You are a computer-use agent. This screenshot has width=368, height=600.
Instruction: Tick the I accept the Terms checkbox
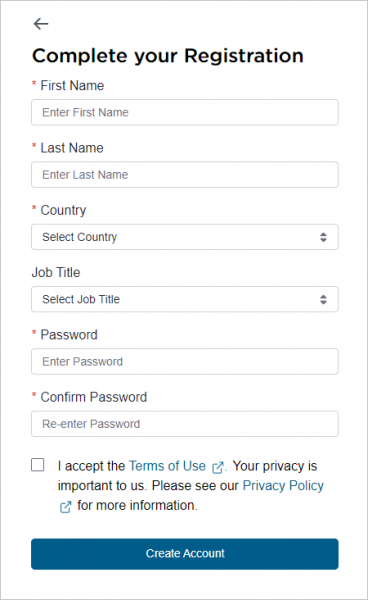37,465
